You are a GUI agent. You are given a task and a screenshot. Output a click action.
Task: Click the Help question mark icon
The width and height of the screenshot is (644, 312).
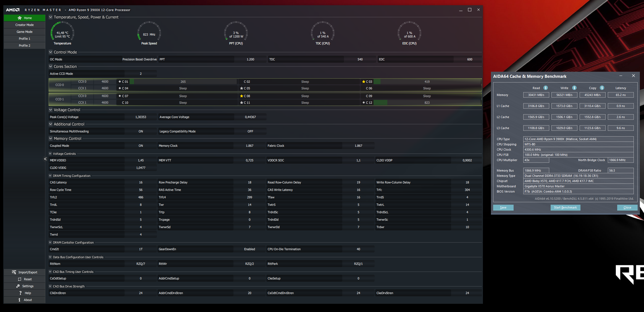coord(20,293)
